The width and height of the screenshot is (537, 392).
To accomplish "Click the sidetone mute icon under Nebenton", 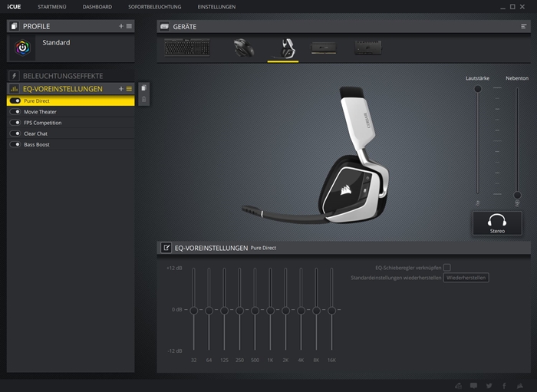I will (x=517, y=203).
